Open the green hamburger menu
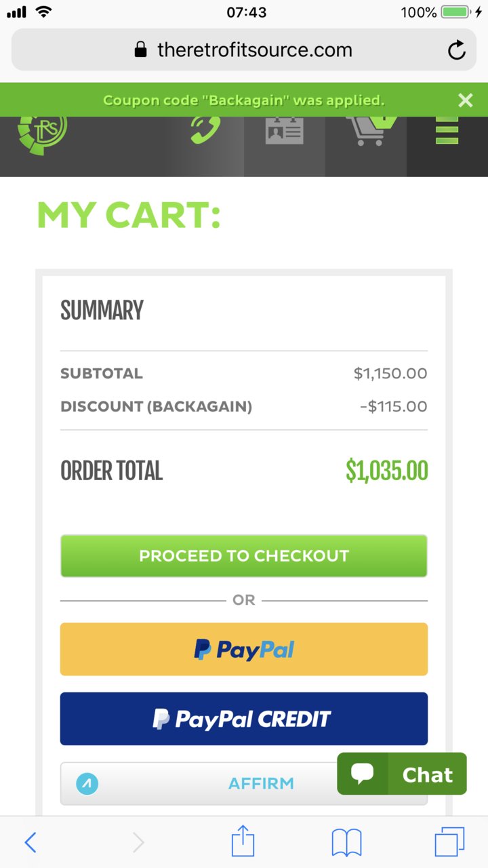488x868 pixels. point(447,130)
